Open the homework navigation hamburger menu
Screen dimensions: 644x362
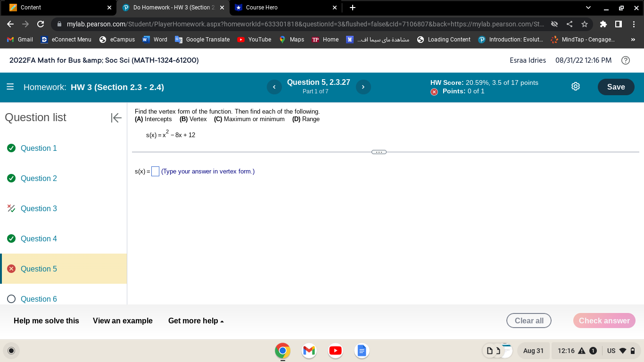(9, 86)
